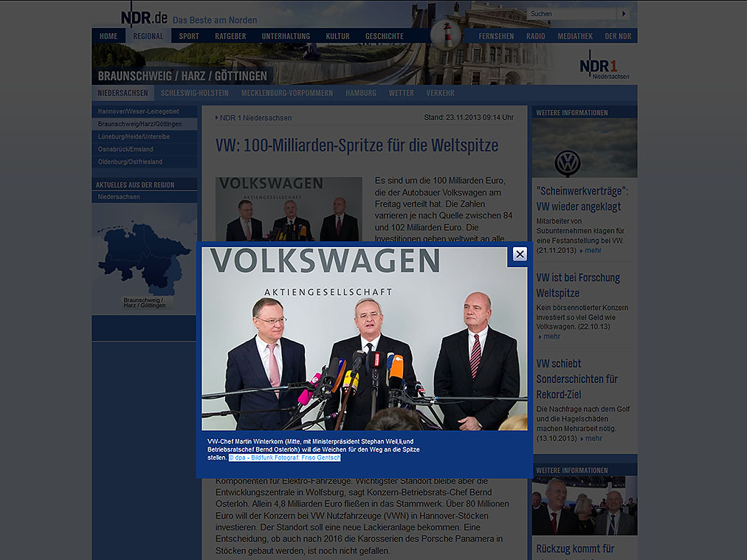Open the REGIONAL menu item
Screen dimensions: 747x560
coord(148,36)
